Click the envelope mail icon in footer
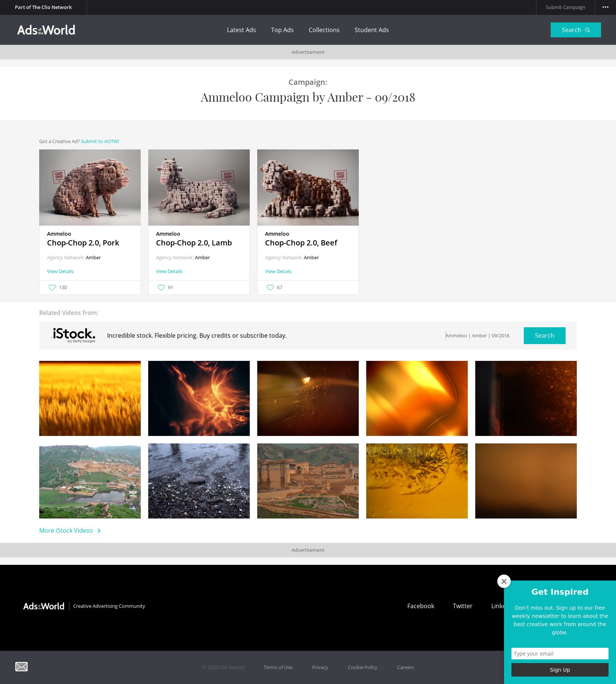The image size is (616, 684). click(21, 666)
